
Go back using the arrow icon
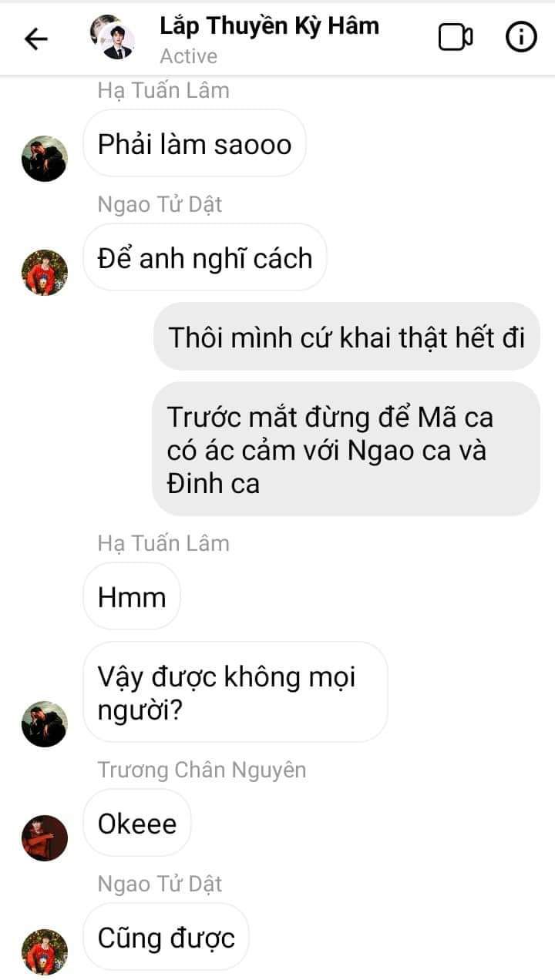pos(36,39)
